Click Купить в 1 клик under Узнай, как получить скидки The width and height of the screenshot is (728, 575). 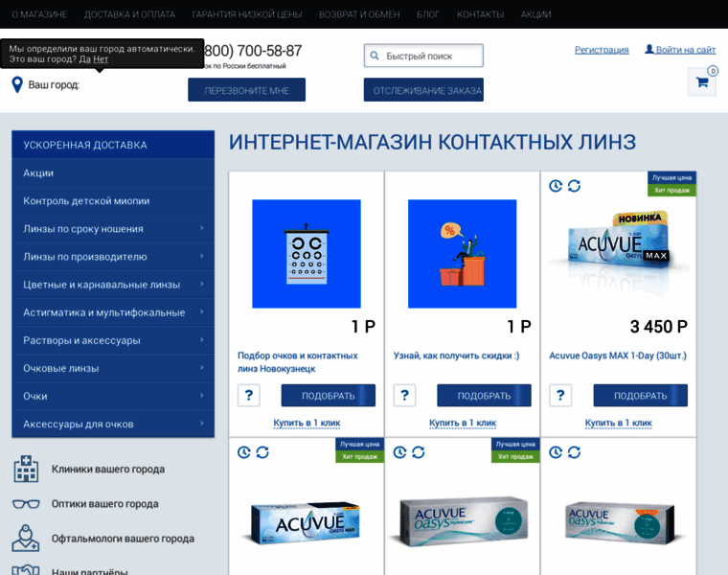(463, 423)
